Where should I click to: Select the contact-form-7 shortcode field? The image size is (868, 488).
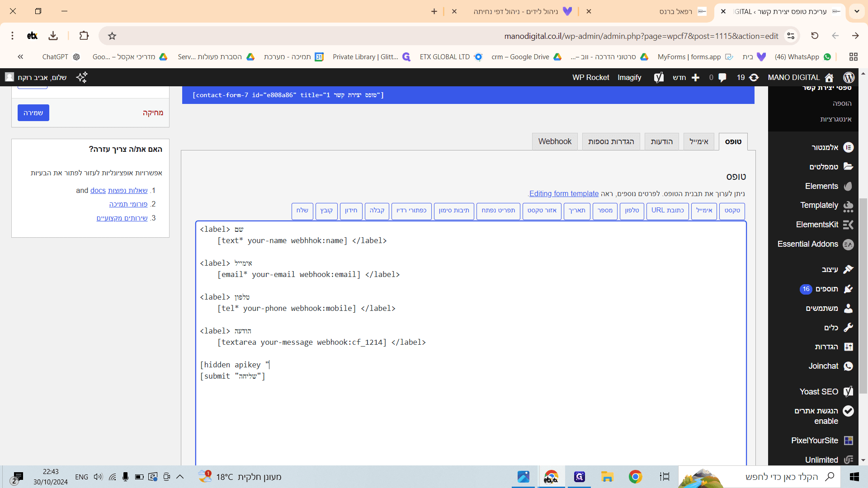tap(468, 95)
